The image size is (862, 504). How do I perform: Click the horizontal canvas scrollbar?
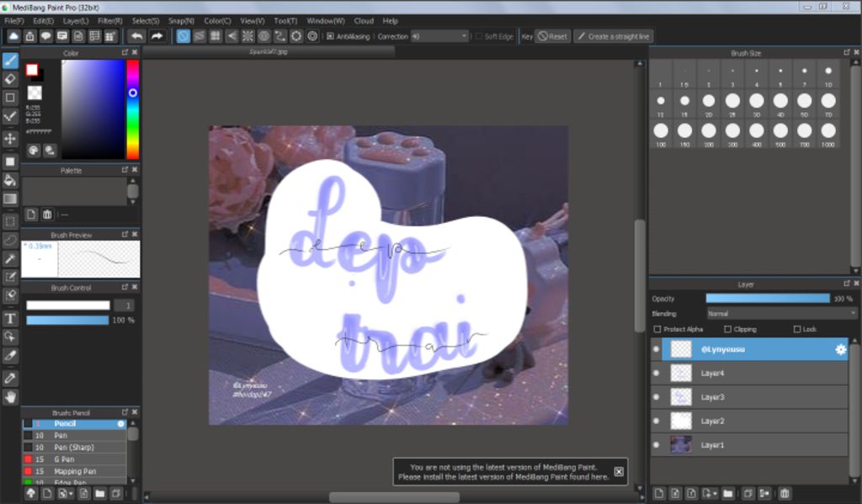coord(394,497)
